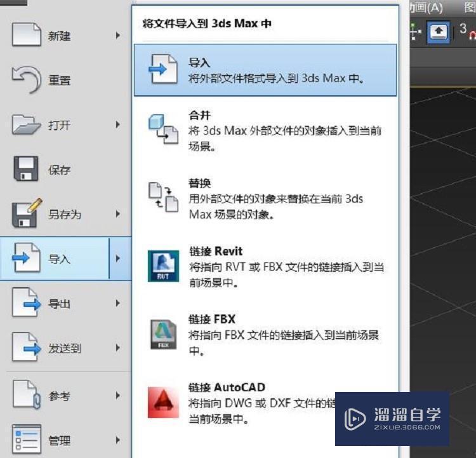Click the Save As (另存为) floppy pencil icon
The height and width of the screenshot is (458, 476).
pos(27,213)
